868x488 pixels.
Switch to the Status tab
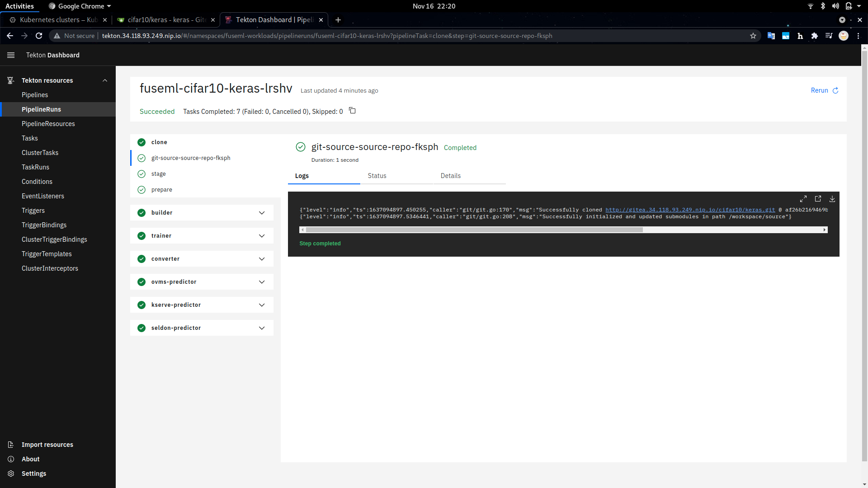(377, 176)
